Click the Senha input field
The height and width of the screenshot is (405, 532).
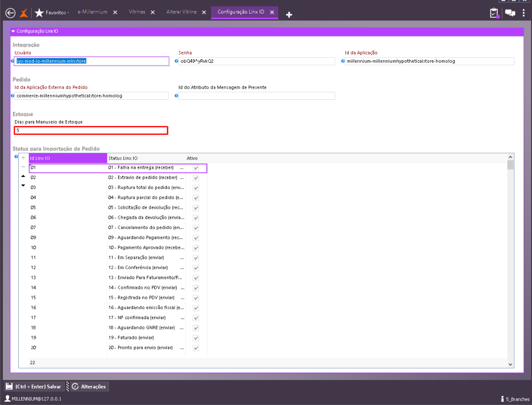click(x=257, y=61)
